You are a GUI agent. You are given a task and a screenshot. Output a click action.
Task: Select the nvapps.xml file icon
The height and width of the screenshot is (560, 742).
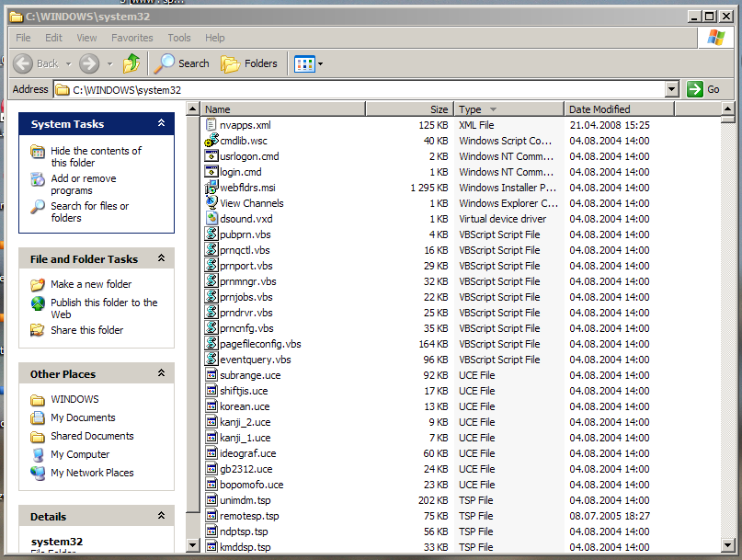click(x=211, y=125)
